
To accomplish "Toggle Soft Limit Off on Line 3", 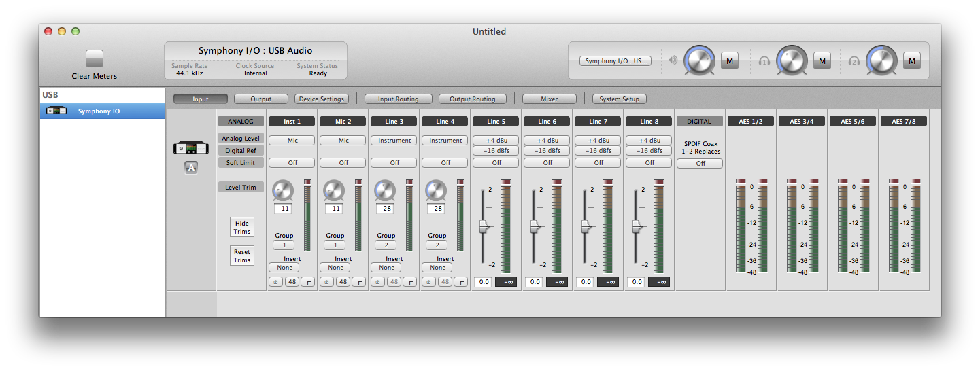I will [x=394, y=163].
